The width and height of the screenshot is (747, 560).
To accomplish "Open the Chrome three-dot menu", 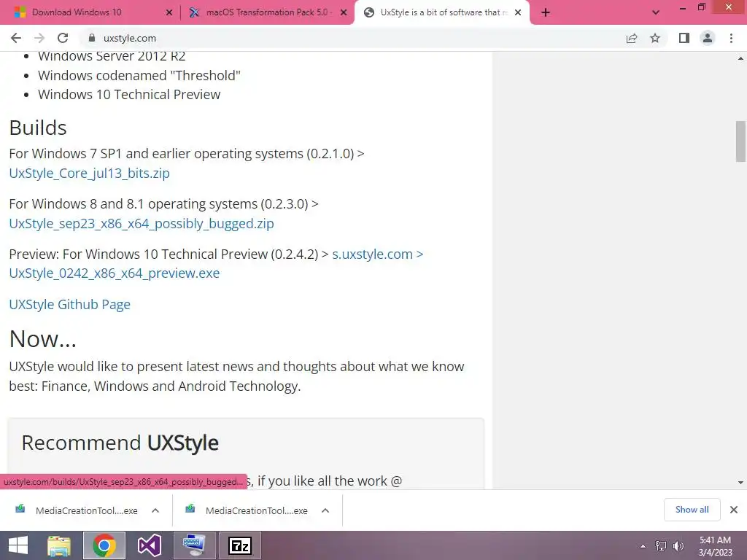I will [731, 38].
